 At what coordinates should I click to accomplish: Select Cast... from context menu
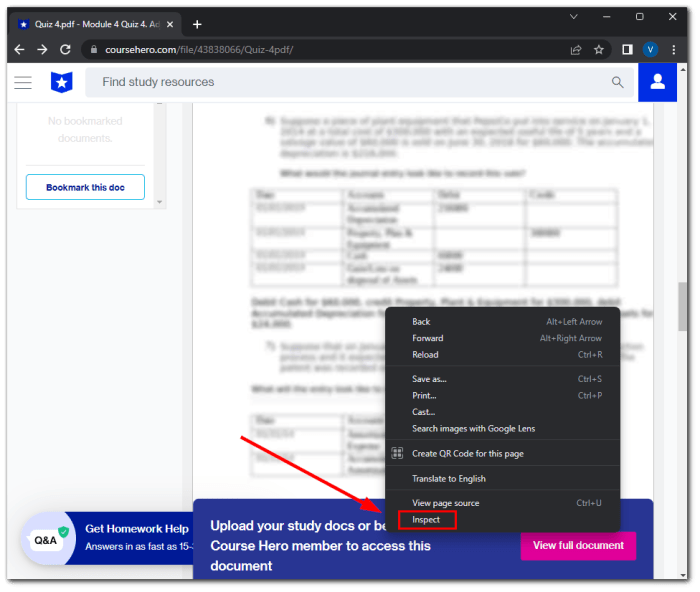click(502, 412)
